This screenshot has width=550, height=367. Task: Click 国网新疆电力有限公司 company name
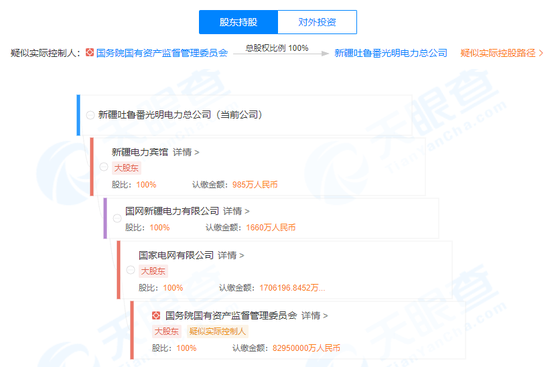pos(172,211)
